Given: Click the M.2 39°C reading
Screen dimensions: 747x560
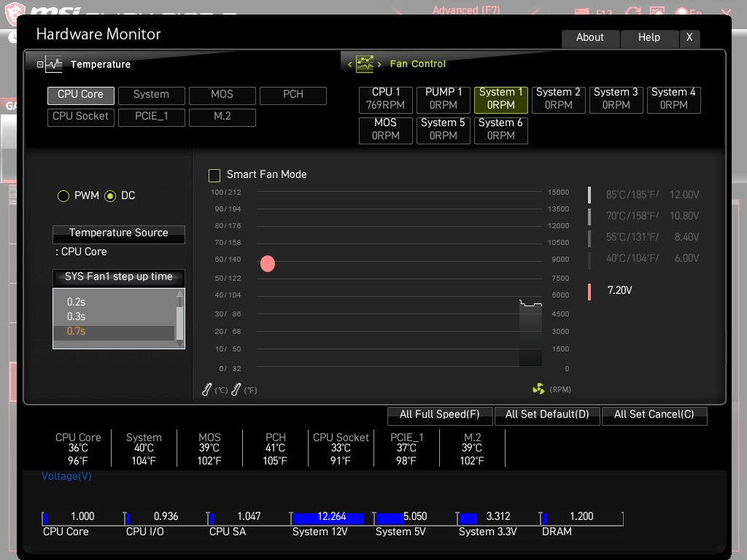Looking at the screenshot, I should [x=472, y=448].
